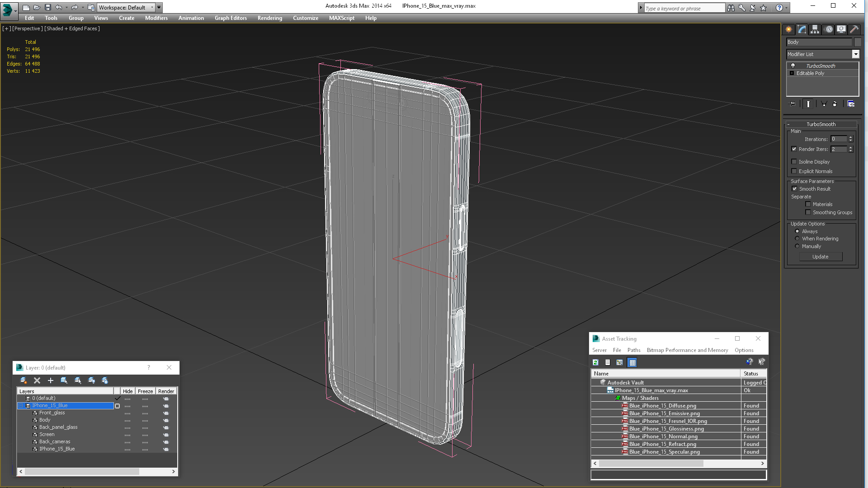
Task: Toggle Render Iters checkbox
Action: [794, 149]
